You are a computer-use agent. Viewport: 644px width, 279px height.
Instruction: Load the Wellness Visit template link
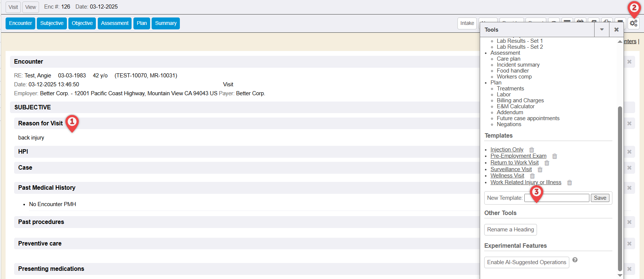point(507,176)
